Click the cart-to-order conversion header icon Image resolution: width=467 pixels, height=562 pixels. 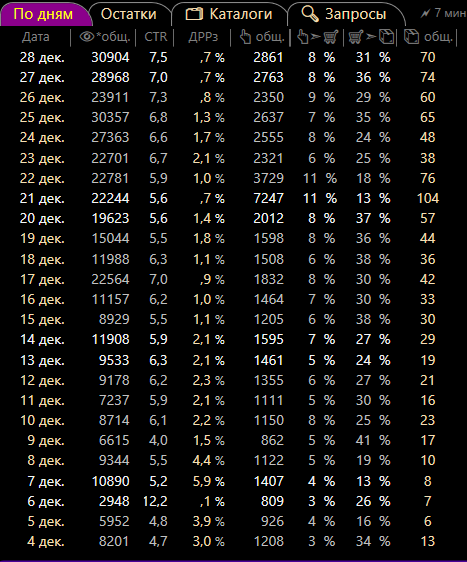pyautogui.click(x=372, y=37)
